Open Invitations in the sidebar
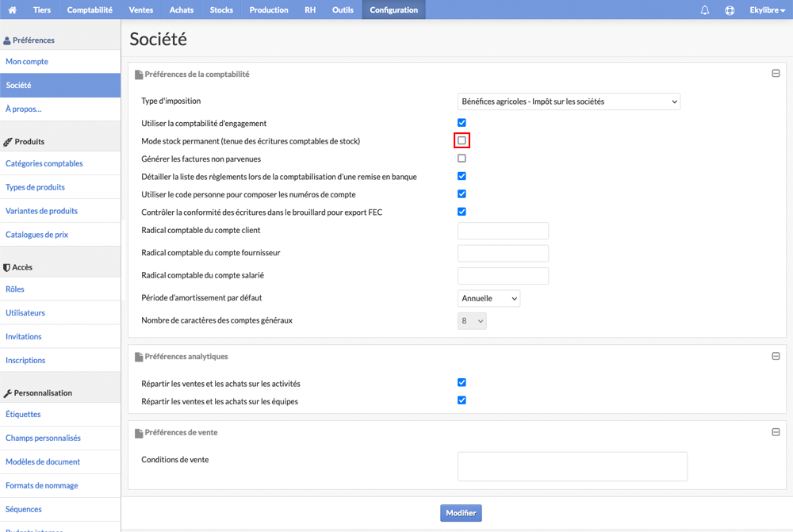Image resolution: width=793 pixels, height=532 pixels. [60, 337]
